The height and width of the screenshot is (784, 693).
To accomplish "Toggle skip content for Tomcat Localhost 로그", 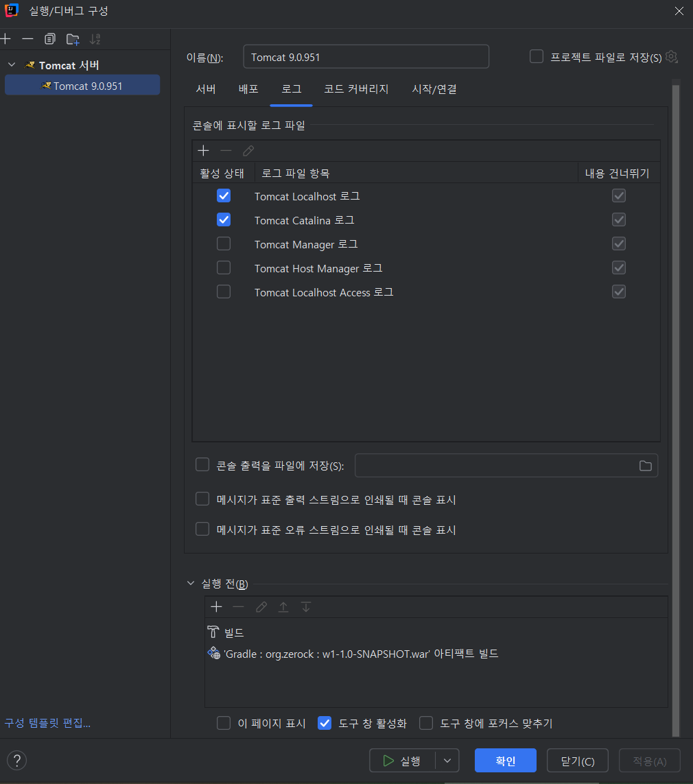I will point(619,195).
